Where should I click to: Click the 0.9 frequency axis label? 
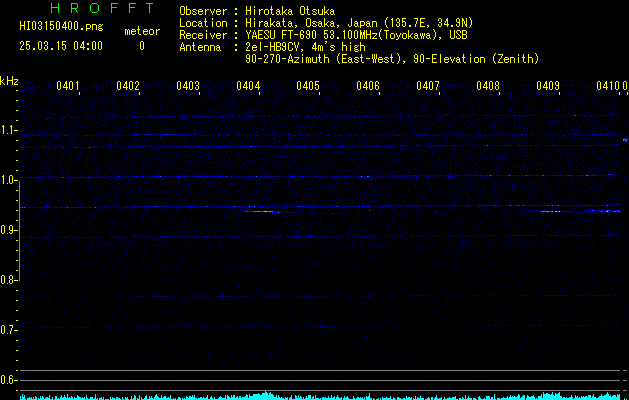8,230
